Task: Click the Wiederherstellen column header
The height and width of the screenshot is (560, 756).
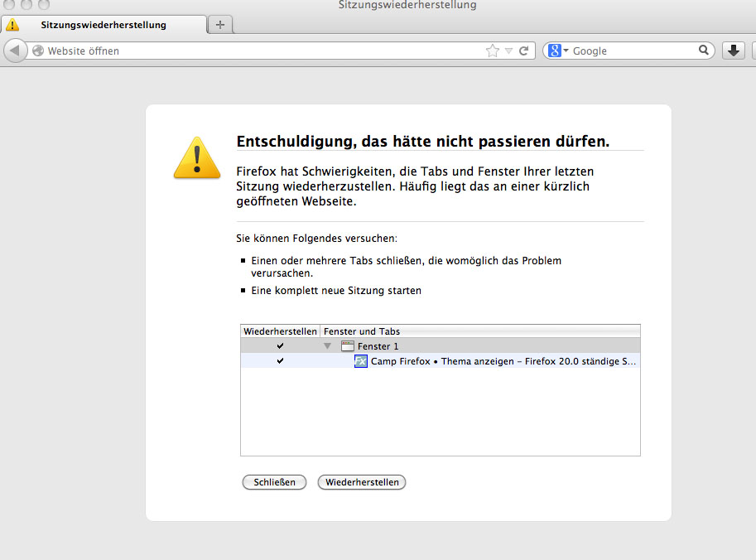Action: pos(280,331)
